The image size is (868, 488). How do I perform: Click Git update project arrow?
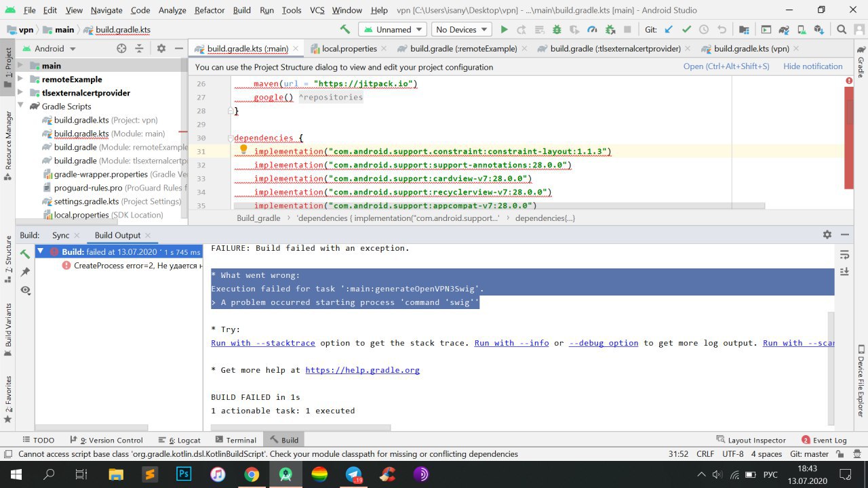[x=669, y=30]
